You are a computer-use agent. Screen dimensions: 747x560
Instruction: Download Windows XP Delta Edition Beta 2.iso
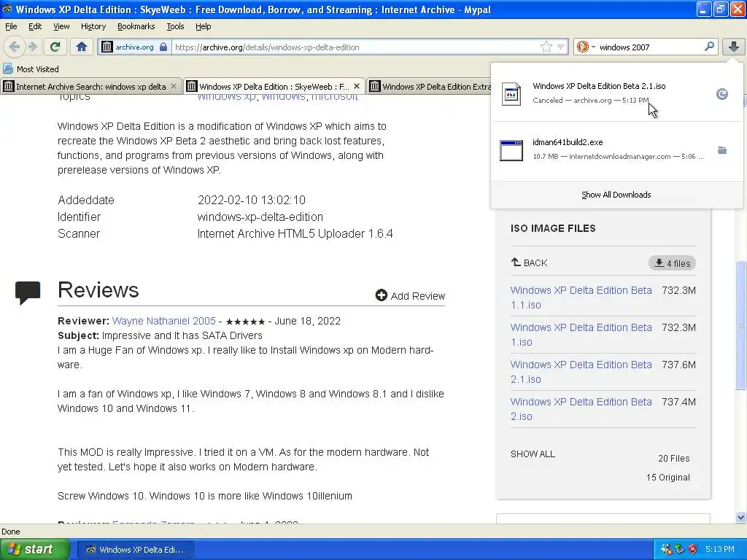pyautogui.click(x=581, y=408)
